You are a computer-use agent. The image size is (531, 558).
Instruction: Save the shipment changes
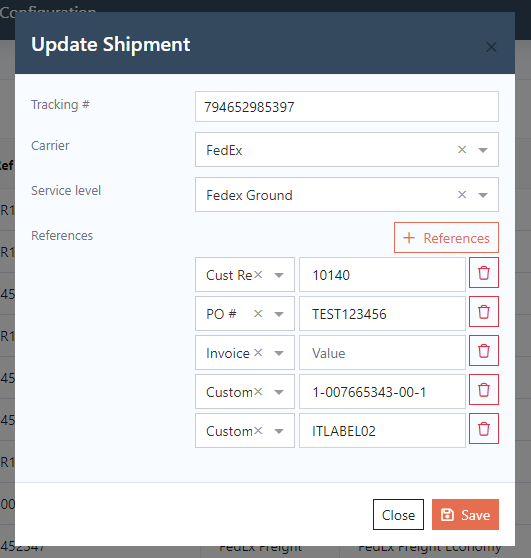pos(465,515)
